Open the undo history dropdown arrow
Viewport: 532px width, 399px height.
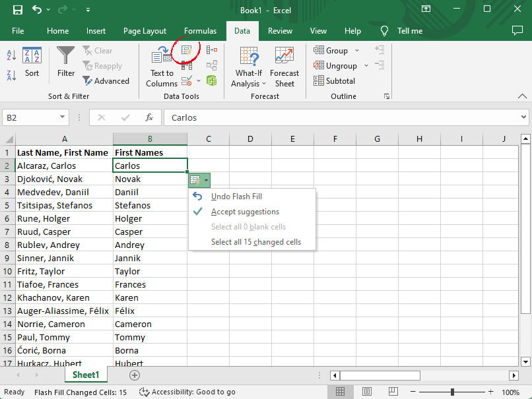[48, 10]
